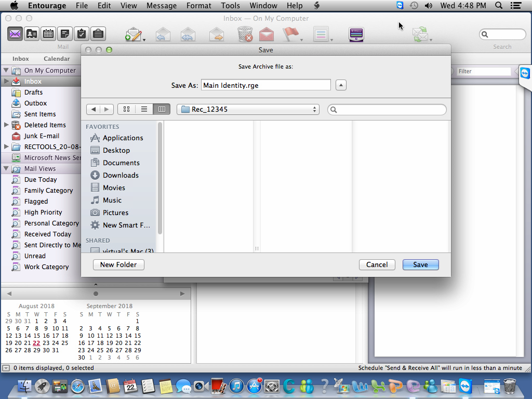The image size is (532, 399).
Task: Click the Save As filename field
Action: coord(266,85)
